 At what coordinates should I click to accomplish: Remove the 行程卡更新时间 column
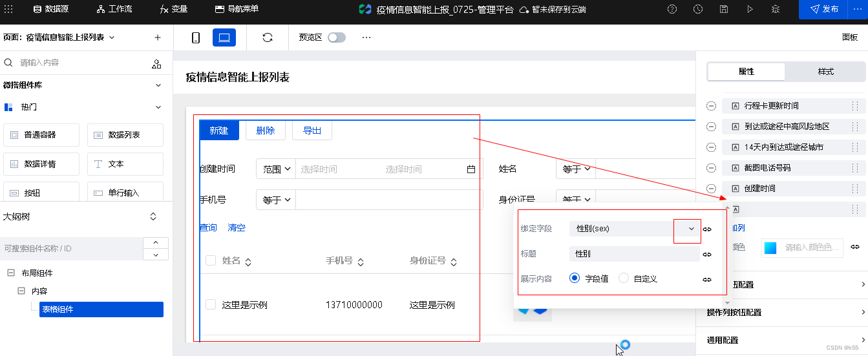point(711,106)
